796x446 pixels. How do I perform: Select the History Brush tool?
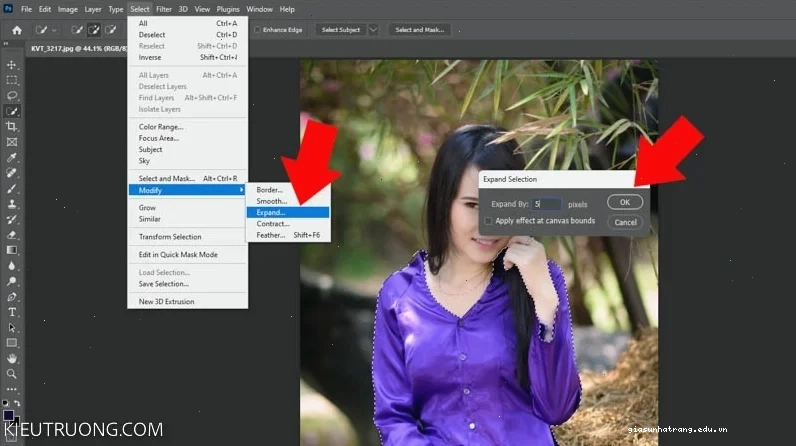[12, 219]
